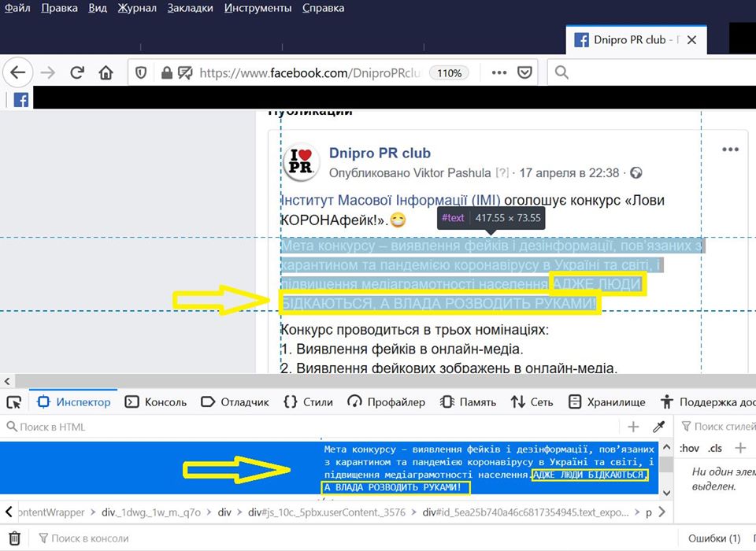
Task: Select div#js_10c userContent breadcrumb
Action: pyautogui.click(x=326, y=512)
